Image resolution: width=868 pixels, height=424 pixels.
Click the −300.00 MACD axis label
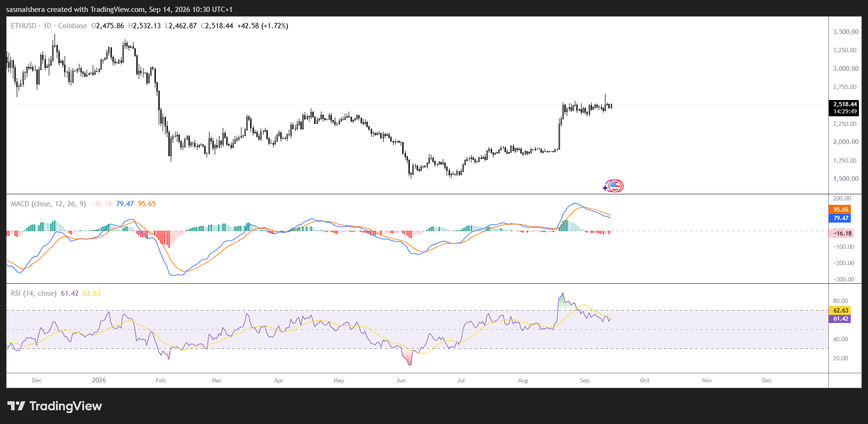coord(843,279)
